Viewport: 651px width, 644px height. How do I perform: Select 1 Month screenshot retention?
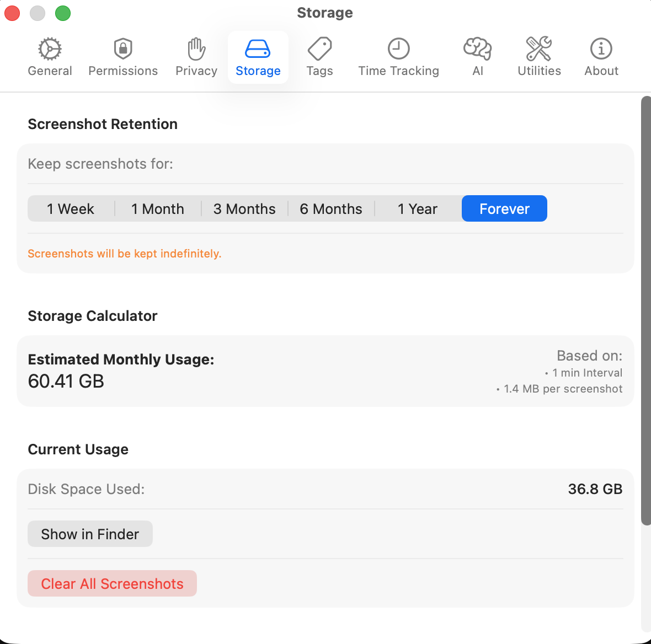click(x=157, y=208)
